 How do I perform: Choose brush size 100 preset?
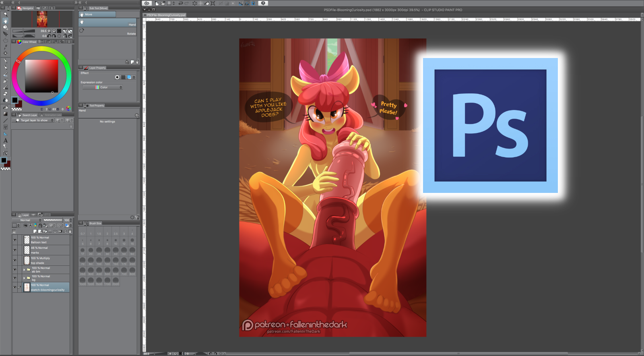tap(99, 261)
